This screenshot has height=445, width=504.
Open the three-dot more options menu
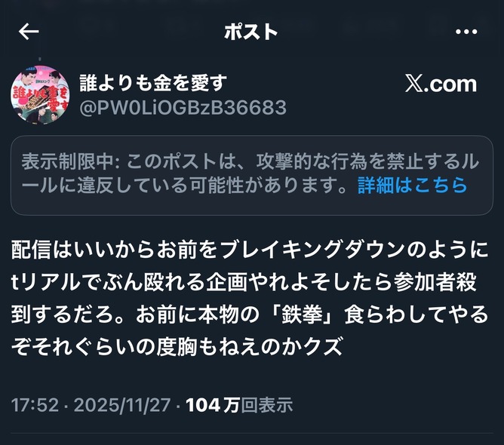pyautogui.click(x=466, y=32)
